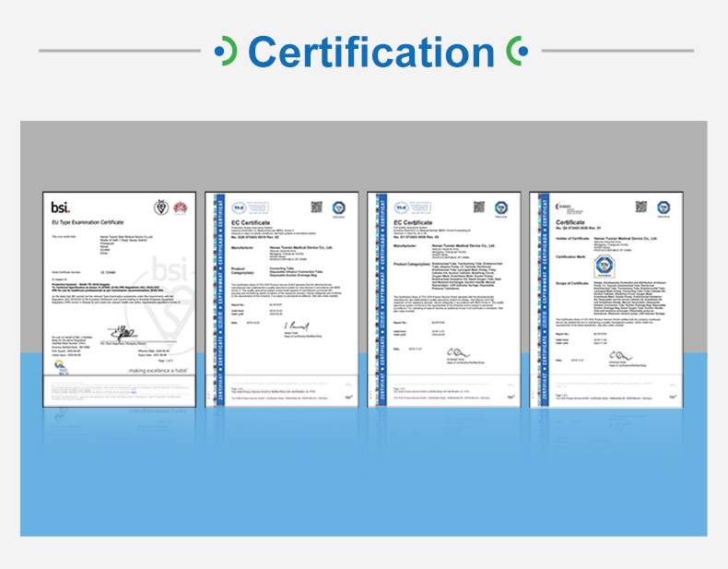Click the signature on the BSI certificate

tap(123, 333)
